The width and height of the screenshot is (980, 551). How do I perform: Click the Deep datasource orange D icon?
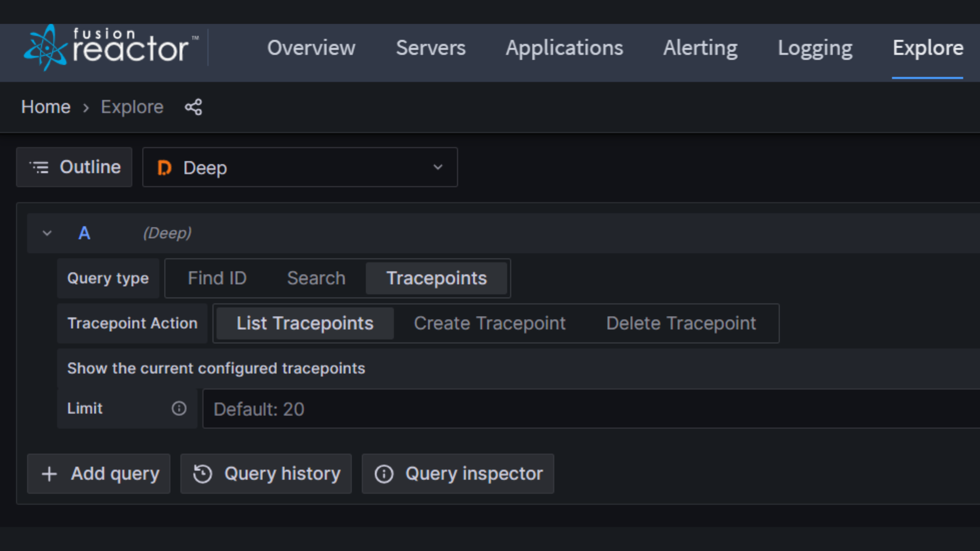(x=164, y=168)
